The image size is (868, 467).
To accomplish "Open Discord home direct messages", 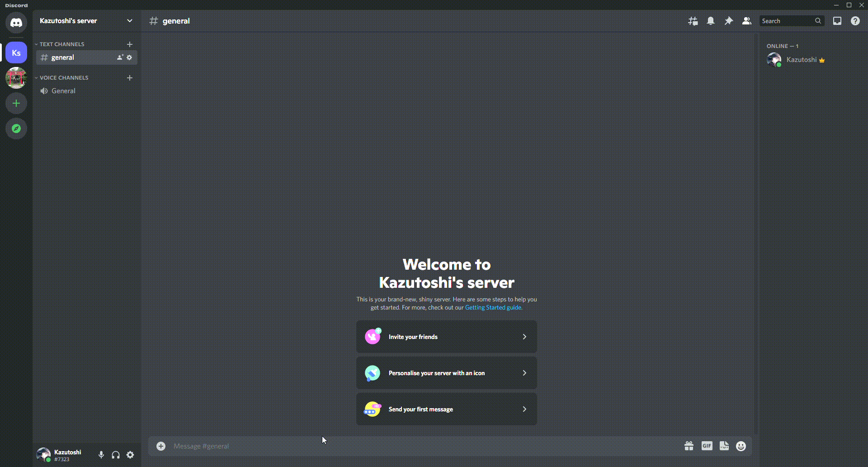I will click(16, 22).
